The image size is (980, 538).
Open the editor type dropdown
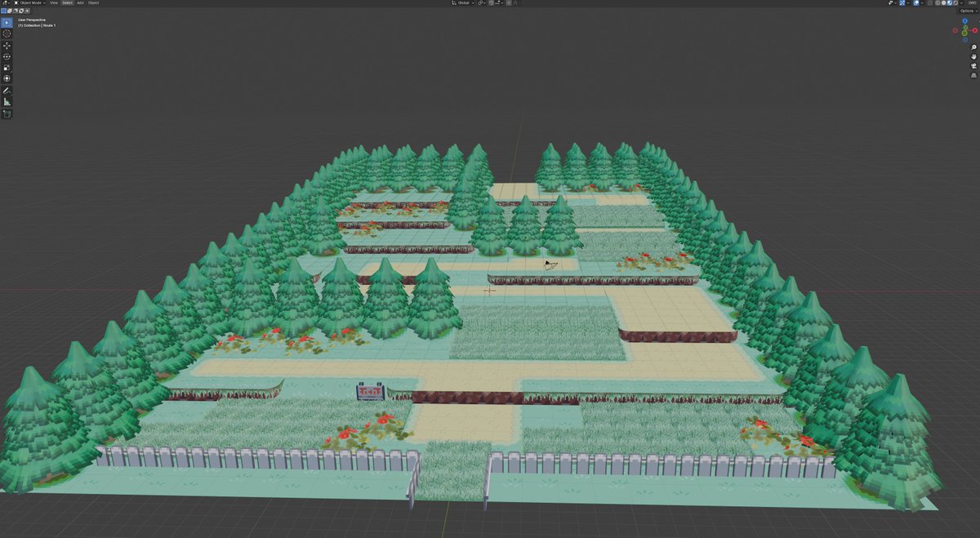tap(5, 3)
